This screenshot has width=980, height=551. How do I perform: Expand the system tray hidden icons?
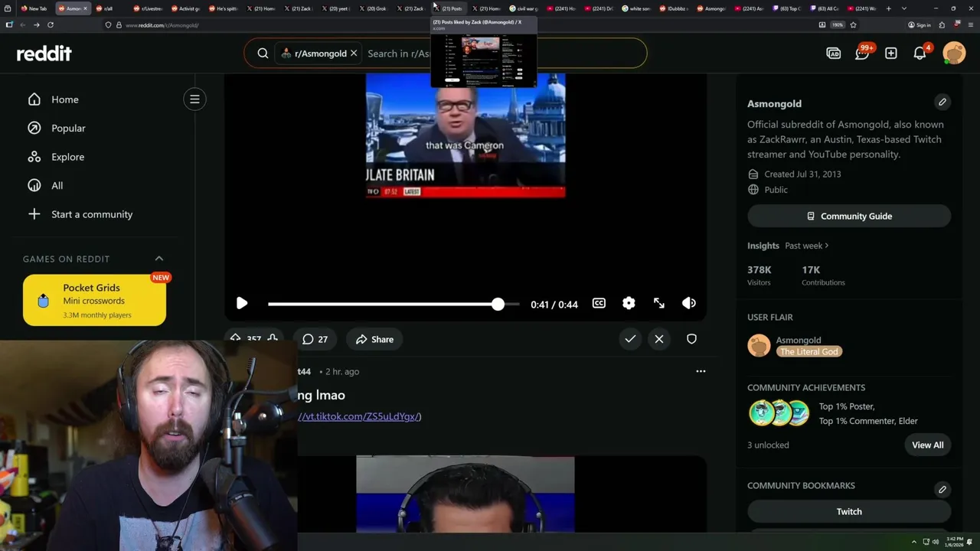pyautogui.click(x=913, y=542)
